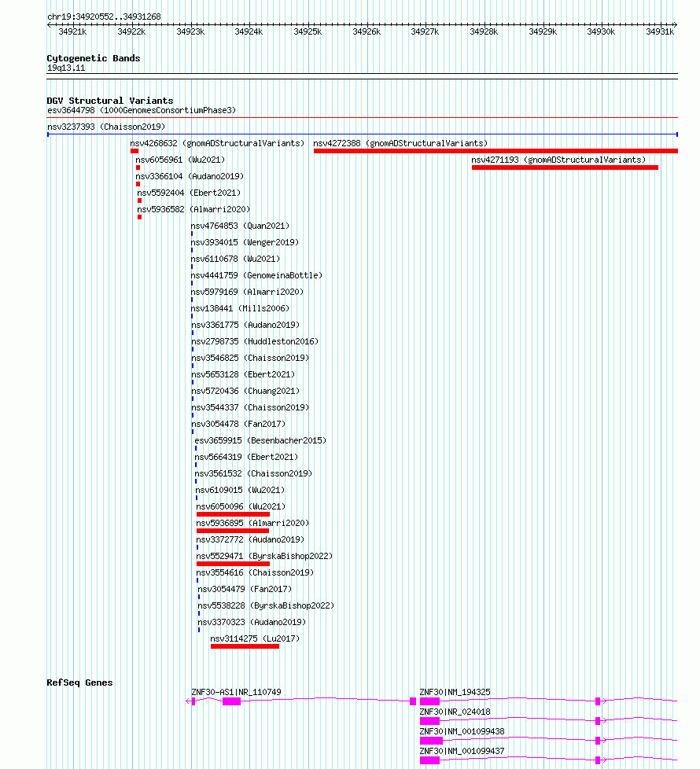The image size is (700, 769).
Task: Open nsv5664319 (Ebert2021) variant
Action: (246, 457)
